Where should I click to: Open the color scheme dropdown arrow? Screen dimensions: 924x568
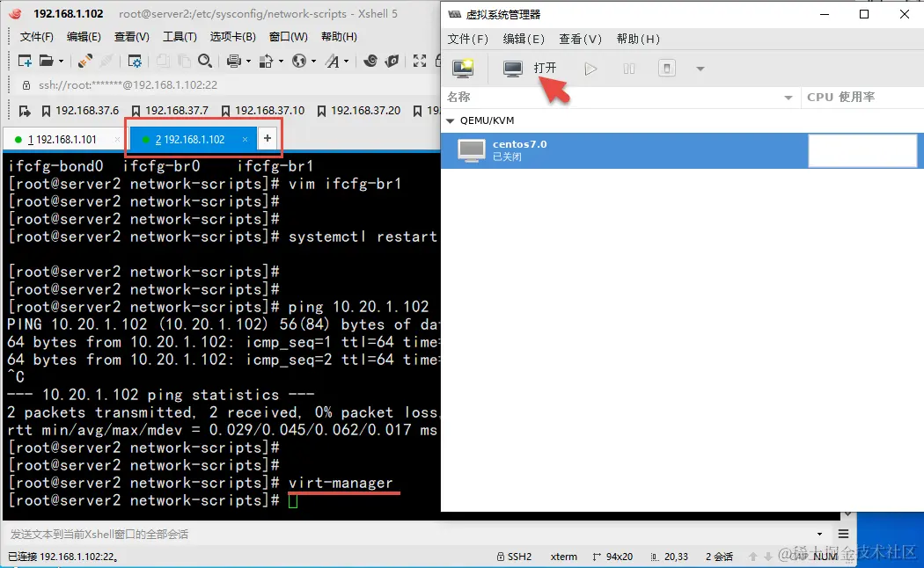(x=281, y=62)
